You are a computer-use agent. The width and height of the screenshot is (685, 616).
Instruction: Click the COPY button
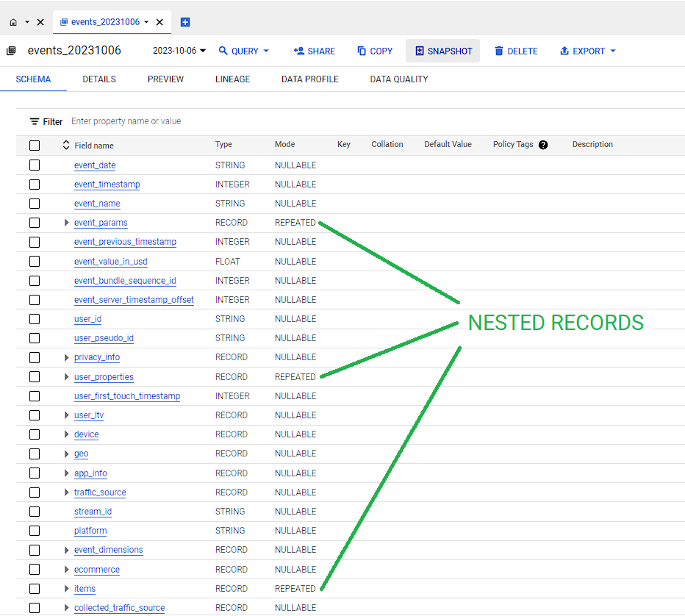[x=375, y=51]
